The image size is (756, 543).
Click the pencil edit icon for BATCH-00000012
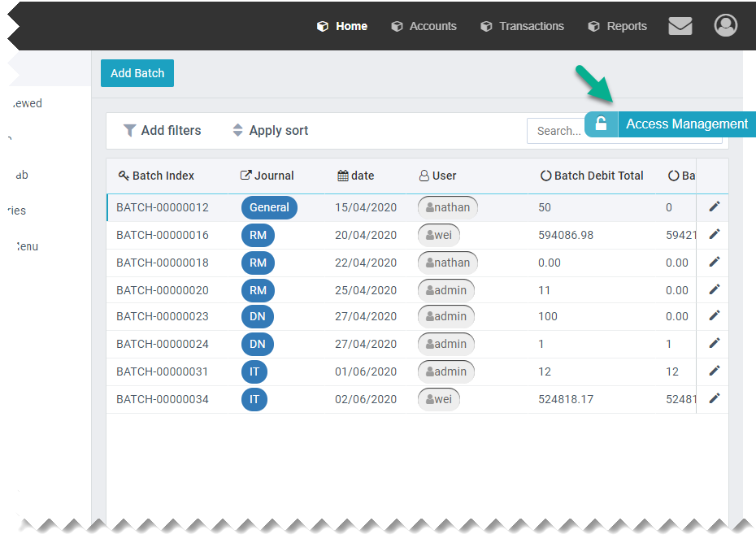[x=715, y=206]
